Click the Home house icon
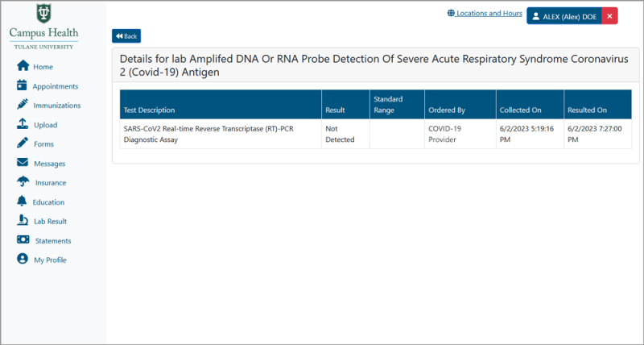This screenshot has width=644, height=345. point(23,66)
